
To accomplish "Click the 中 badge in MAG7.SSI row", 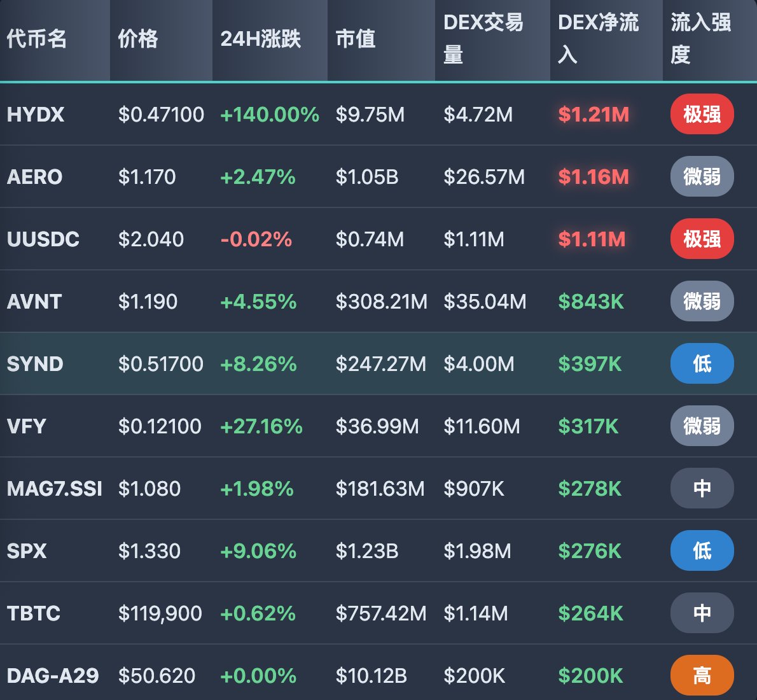I will click(702, 488).
